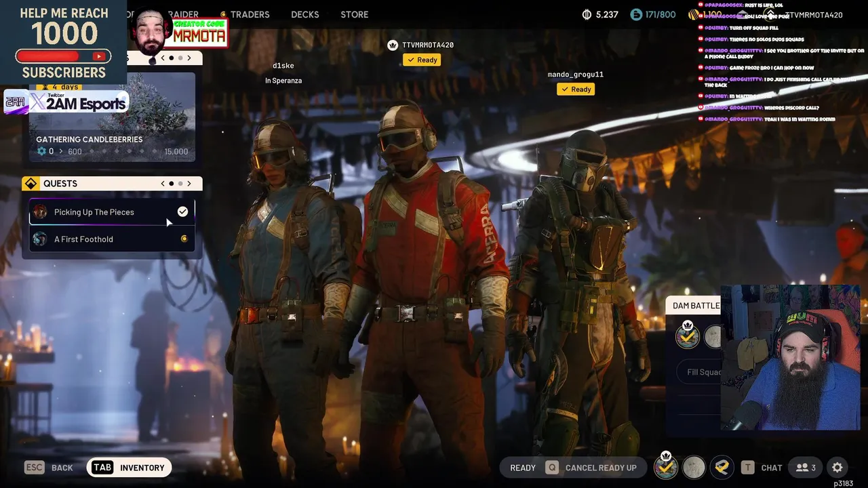Click the In Speranza status text

pos(283,81)
